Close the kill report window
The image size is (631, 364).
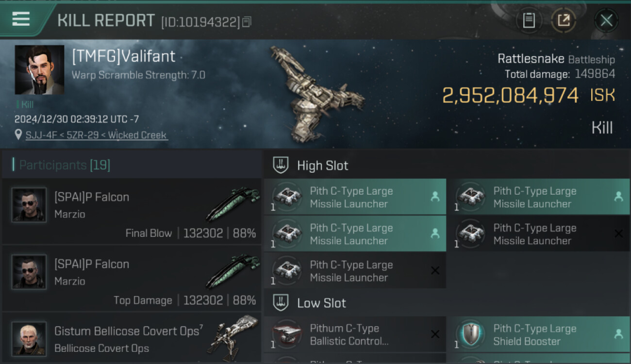click(x=606, y=20)
